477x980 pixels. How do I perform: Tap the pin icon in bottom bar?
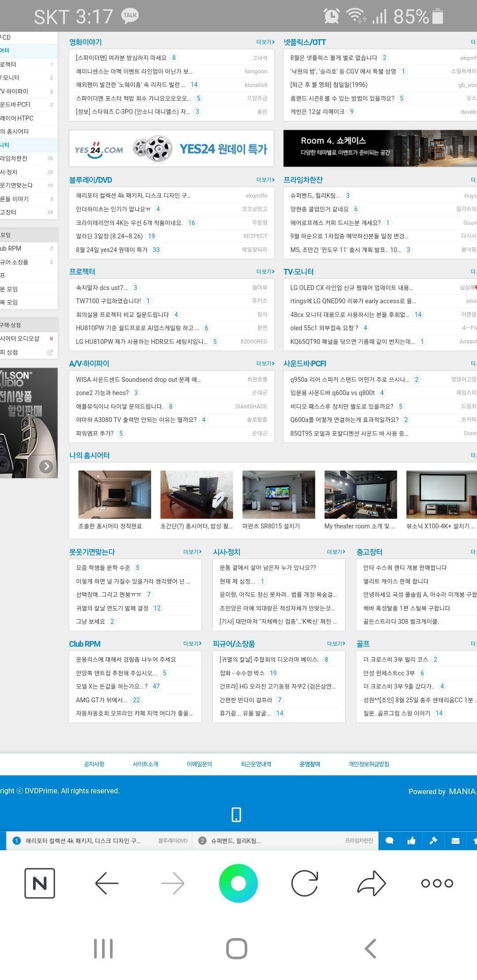pyautogui.click(x=433, y=841)
